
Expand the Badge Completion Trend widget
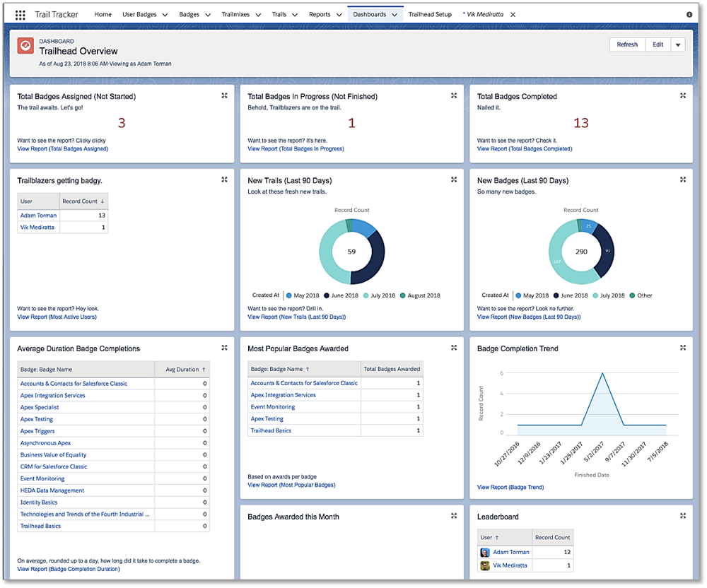683,348
